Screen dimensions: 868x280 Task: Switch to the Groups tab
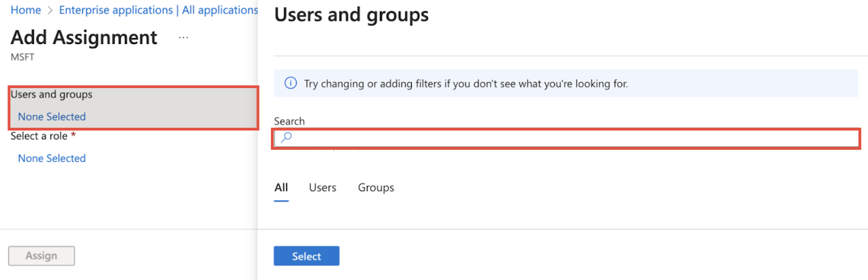point(376,188)
